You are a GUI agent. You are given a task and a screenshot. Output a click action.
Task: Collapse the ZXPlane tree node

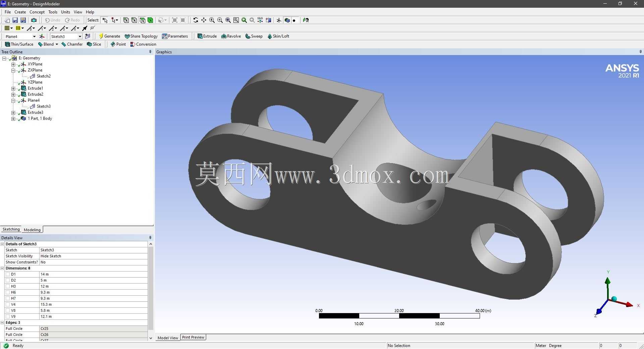click(13, 70)
